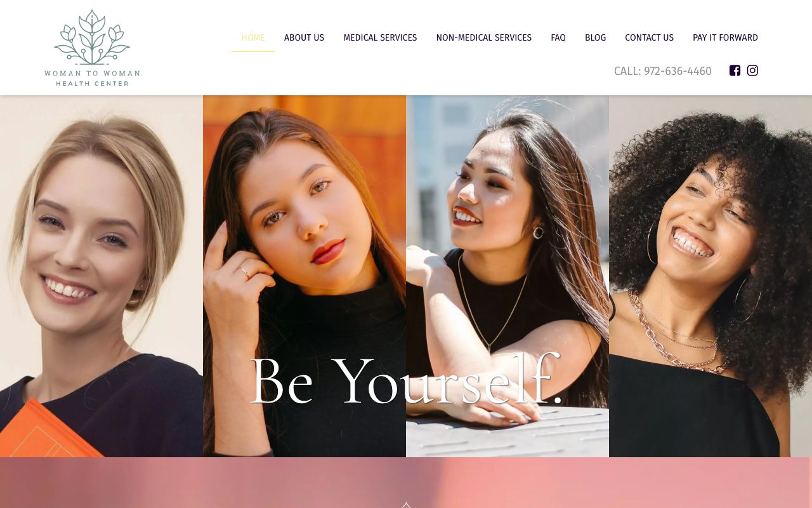Click the pink gradient section below the hero

pyautogui.click(x=406, y=483)
